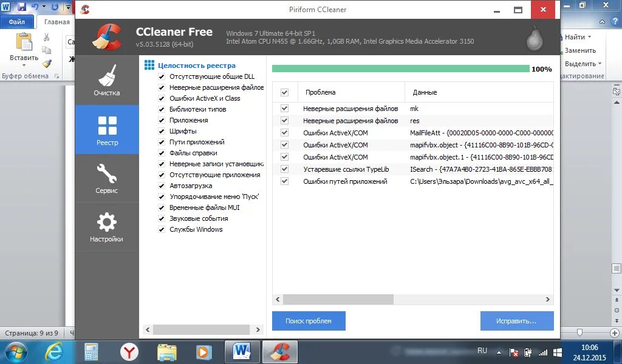Click Страница: 9 из 9 status
622x364 pixels.
point(32,333)
